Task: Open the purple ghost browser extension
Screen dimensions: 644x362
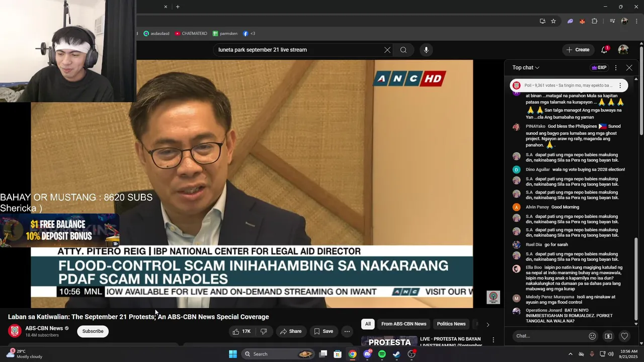Action: 570,21
